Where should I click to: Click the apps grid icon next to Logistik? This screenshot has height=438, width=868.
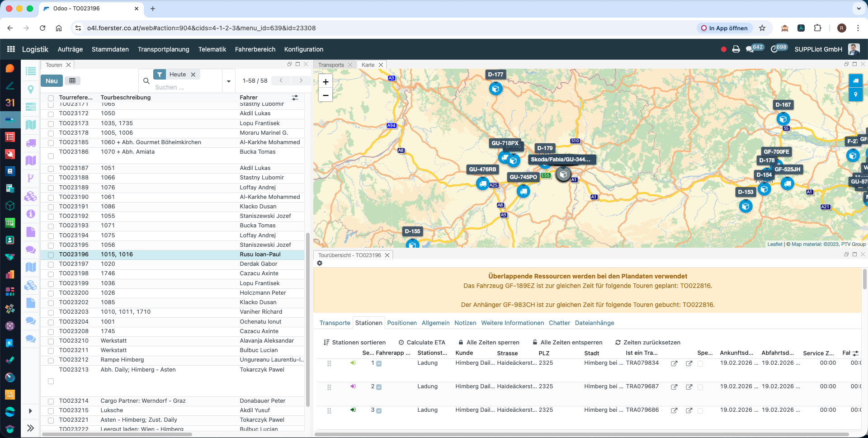pyautogui.click(x=10, y=49)
